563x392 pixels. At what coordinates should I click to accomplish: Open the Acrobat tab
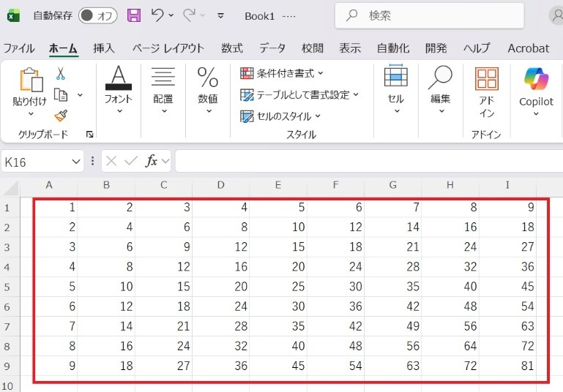pyautogui.click(x=528, y=48)
